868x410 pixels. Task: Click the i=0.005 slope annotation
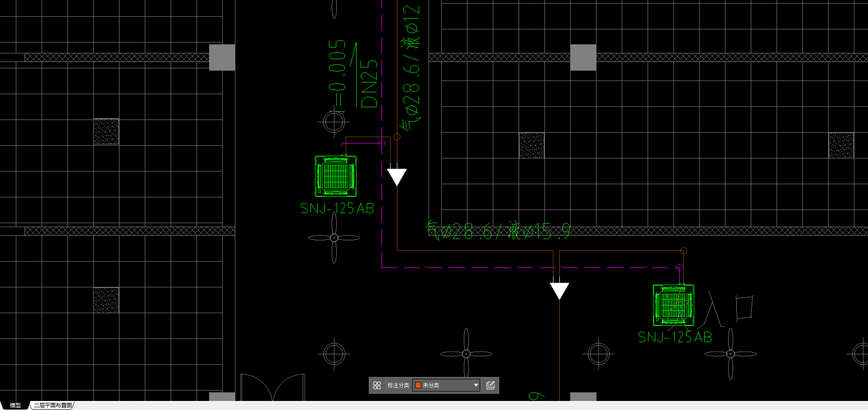337,76
